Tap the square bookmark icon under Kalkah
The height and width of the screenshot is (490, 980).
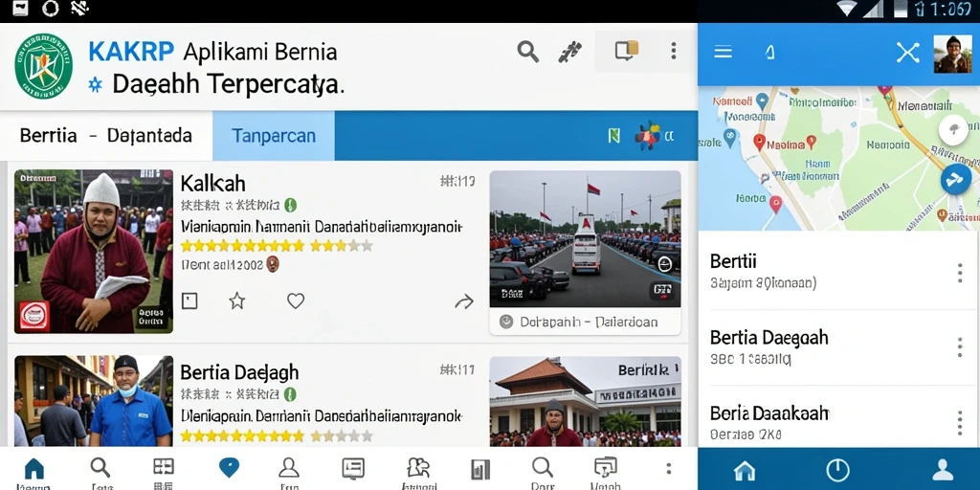click(189, 301)
